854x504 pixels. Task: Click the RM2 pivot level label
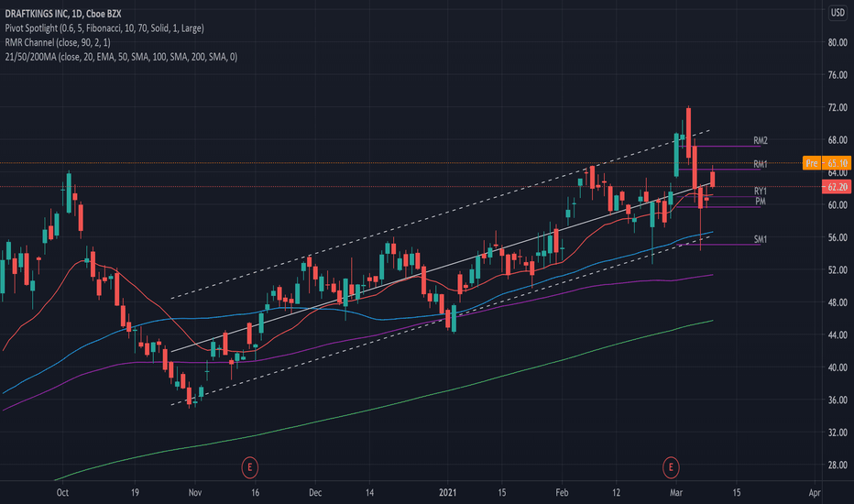coord(761,140)
